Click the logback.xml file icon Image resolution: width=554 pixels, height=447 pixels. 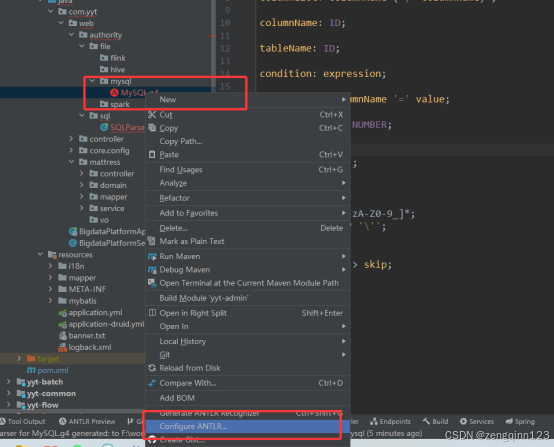pos(63,347)
